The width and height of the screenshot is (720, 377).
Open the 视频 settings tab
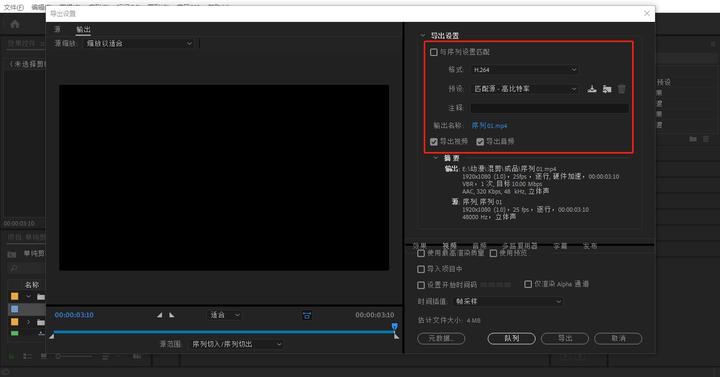click(x=450, y=246)
